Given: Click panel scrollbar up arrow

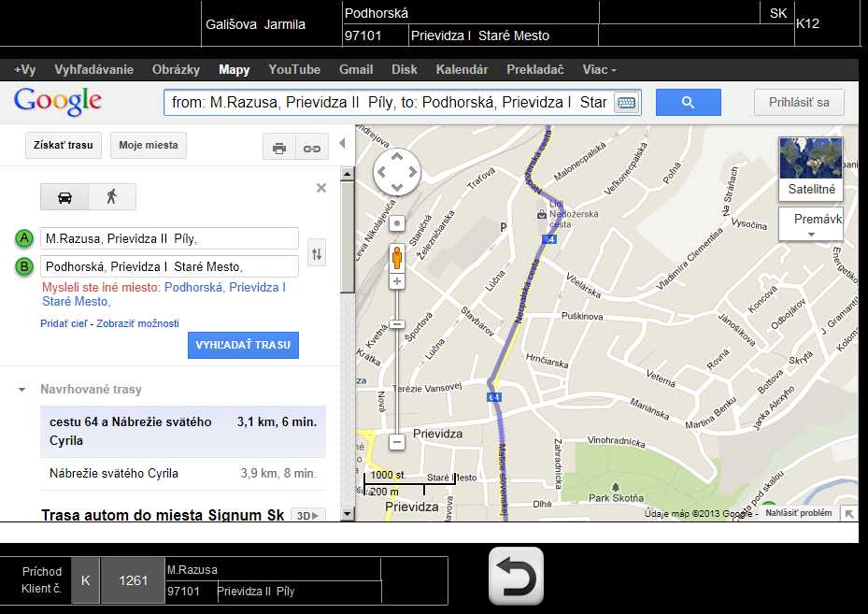Looking at the screenshot, I should point(348,174).
